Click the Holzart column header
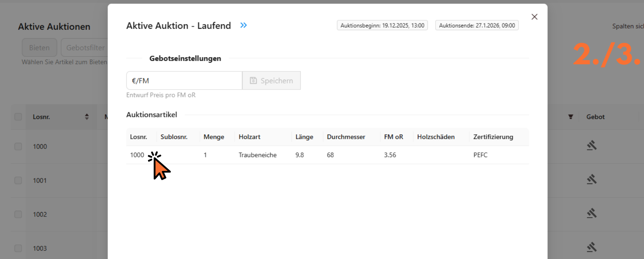This screenshot has width=644, height=259. (250, 137)
